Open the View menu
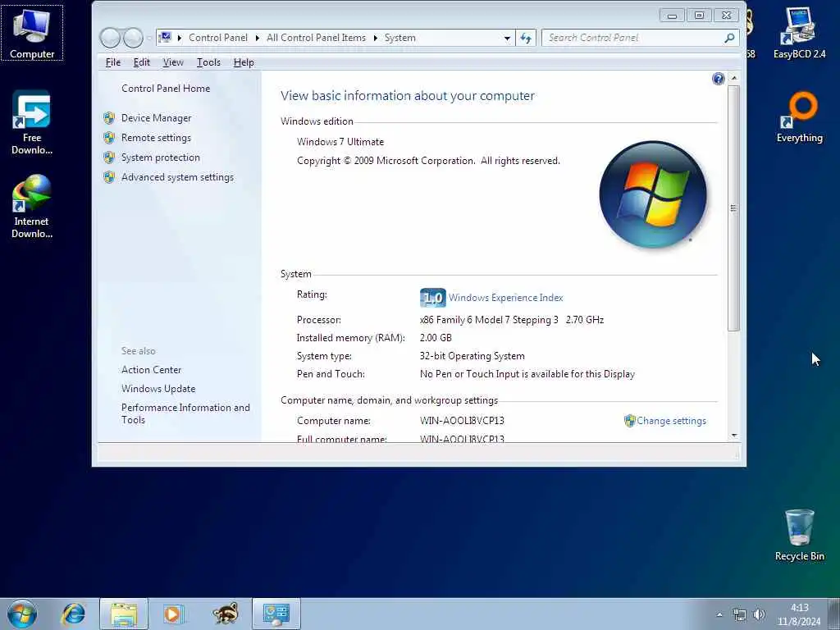 (173, 62)
